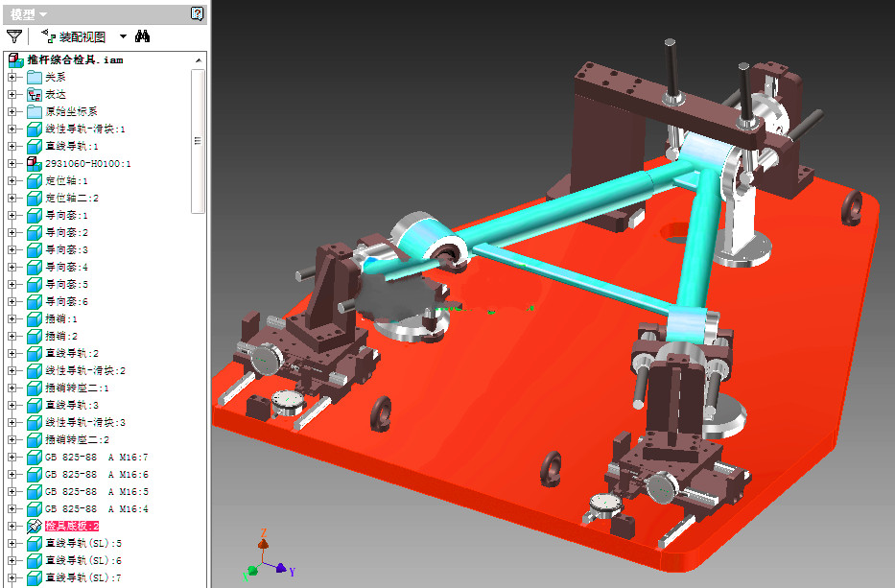Expand the 插销转座二:1 node
Screen dimensions: 895x588
tap(12, 388)
